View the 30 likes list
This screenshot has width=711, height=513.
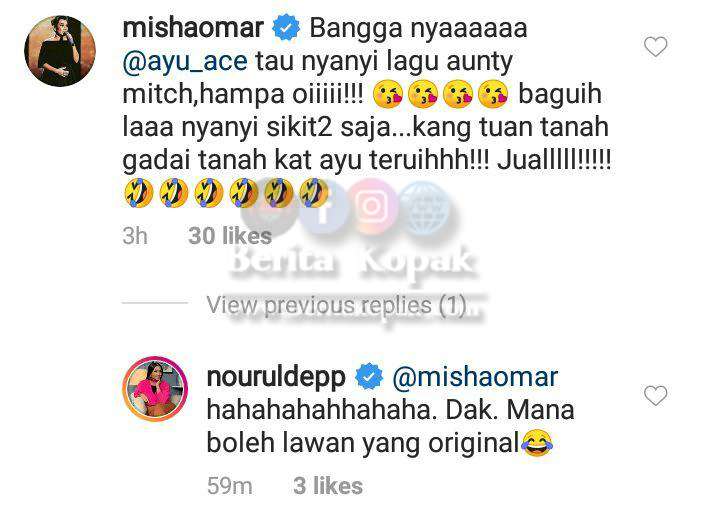click(230, 236)
